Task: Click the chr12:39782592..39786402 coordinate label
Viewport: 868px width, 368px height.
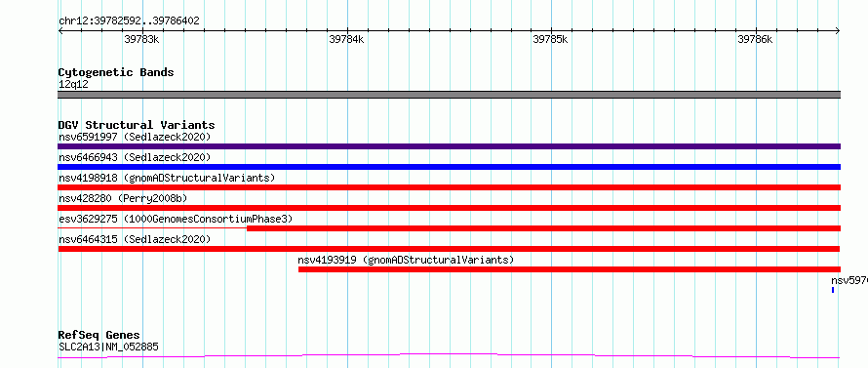Action: pyautogui.click(x=129, y=21)
